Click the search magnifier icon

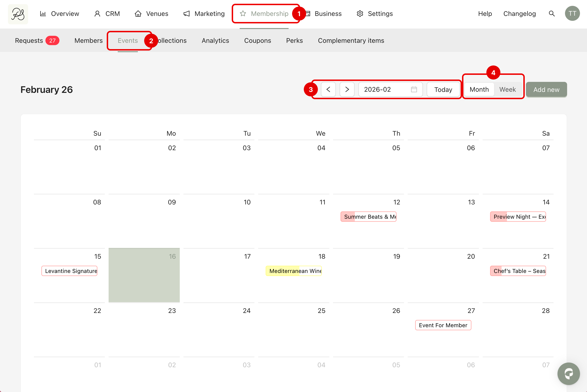click(552, 14)
